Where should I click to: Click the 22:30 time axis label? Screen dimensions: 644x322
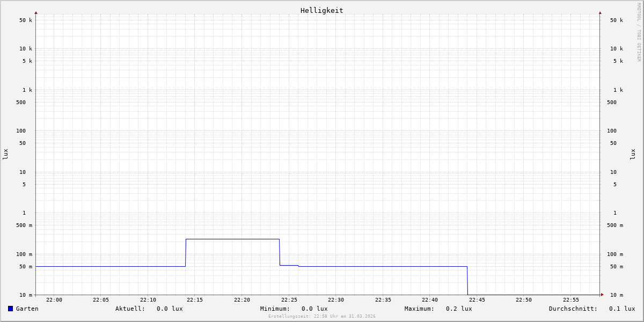coord(336,300)
